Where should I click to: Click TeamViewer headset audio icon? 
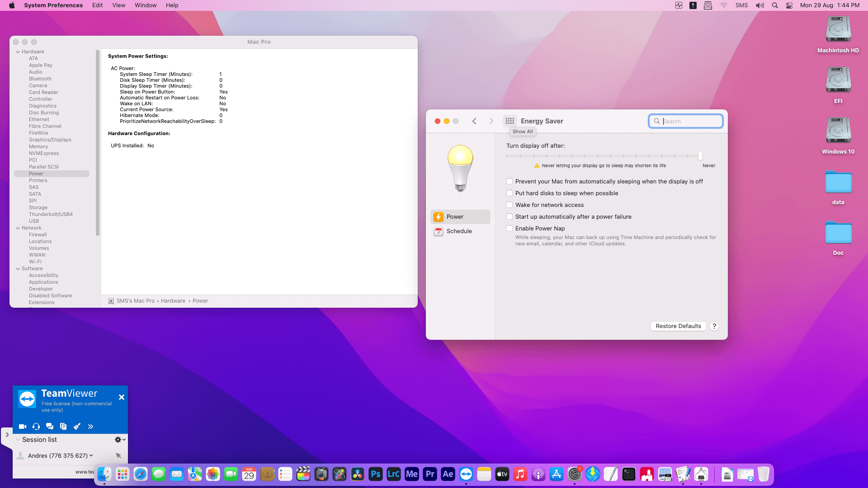coord(36,427)
